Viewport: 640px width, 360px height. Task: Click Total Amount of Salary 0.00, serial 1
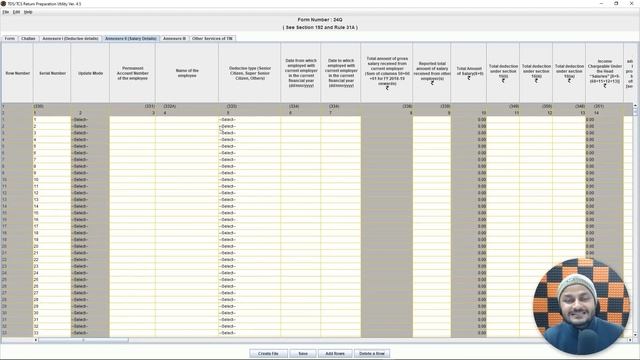(469, 120)
